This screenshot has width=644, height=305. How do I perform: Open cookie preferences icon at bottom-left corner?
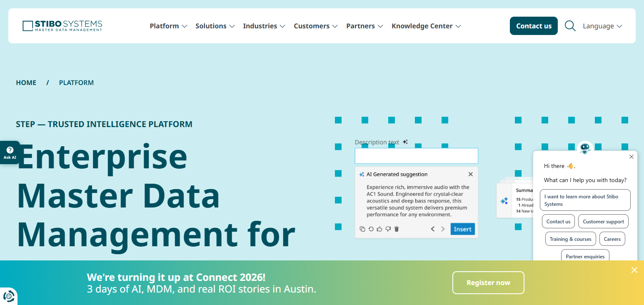(x=8, y=296)
